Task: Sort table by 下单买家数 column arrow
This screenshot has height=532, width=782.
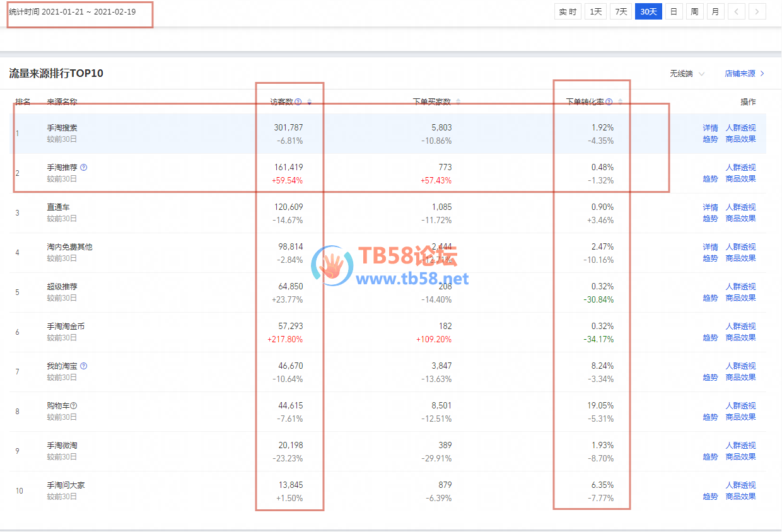Action: click(x=458, y=101)
